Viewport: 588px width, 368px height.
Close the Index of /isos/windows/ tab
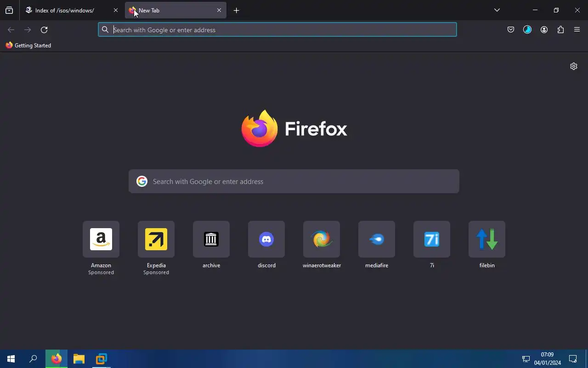tap(116, 10)
